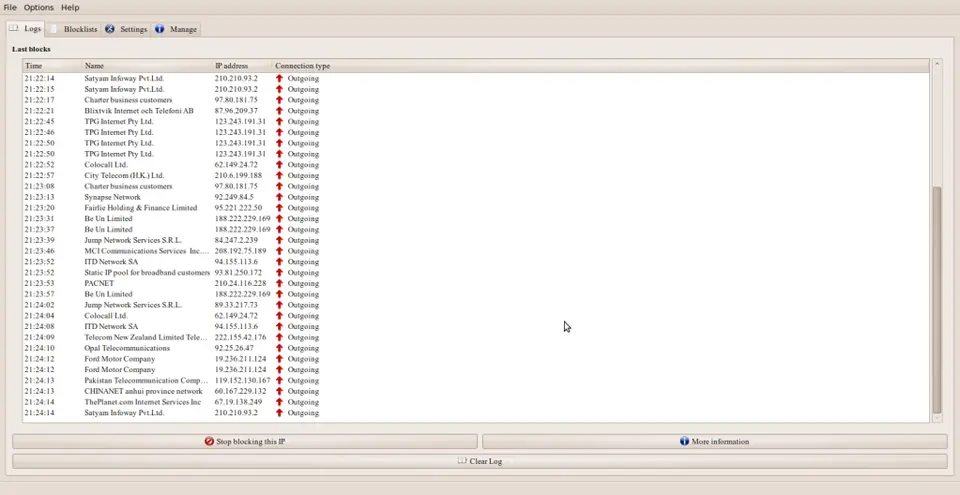Open the Options menu
Screen dimensions: 960x495
click(x=39, y=7)
